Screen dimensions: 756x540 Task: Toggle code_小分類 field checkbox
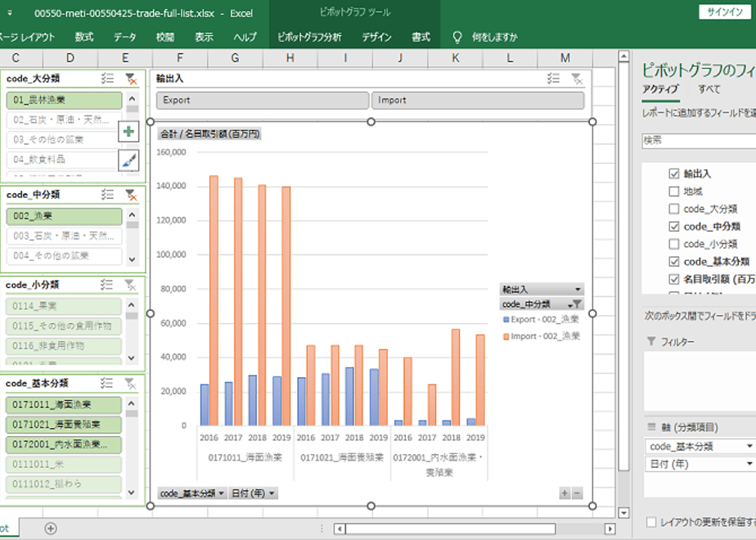(674, 244)
